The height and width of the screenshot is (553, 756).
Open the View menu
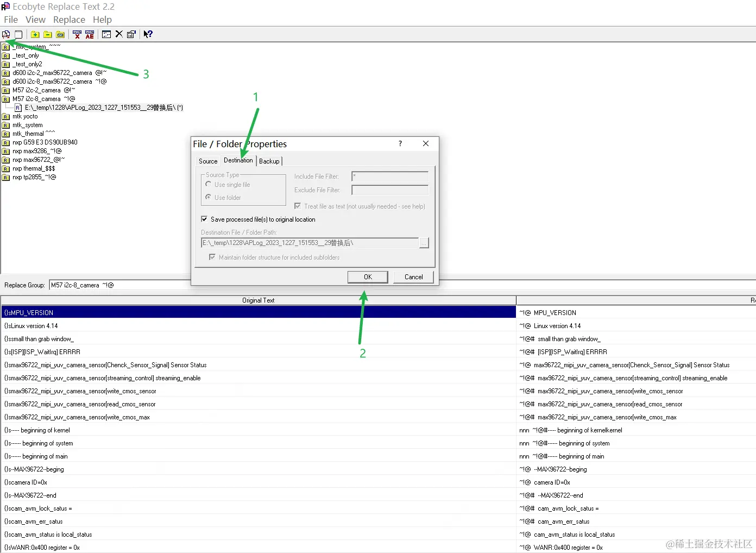coord(35,20)
